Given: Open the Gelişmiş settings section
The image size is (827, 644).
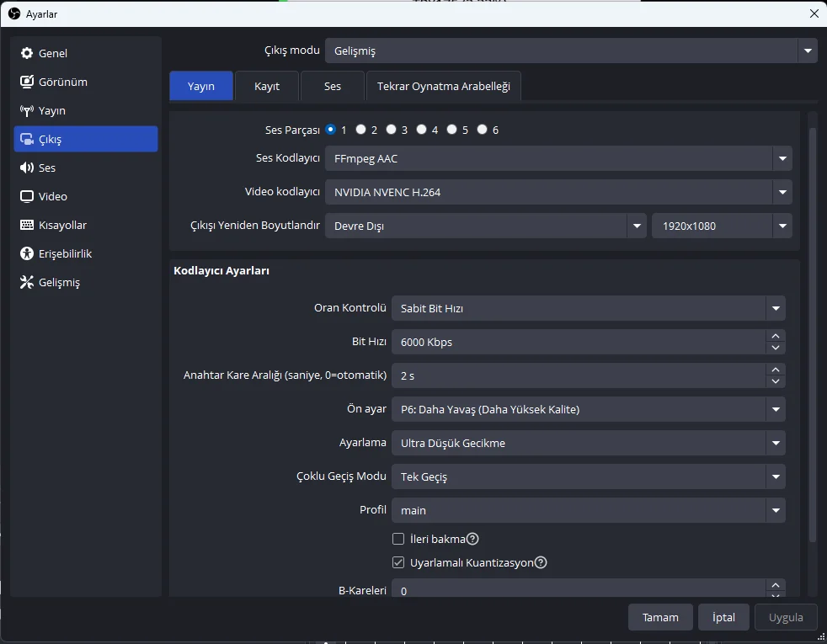Looking at the screenshot, I should (86, 283).
